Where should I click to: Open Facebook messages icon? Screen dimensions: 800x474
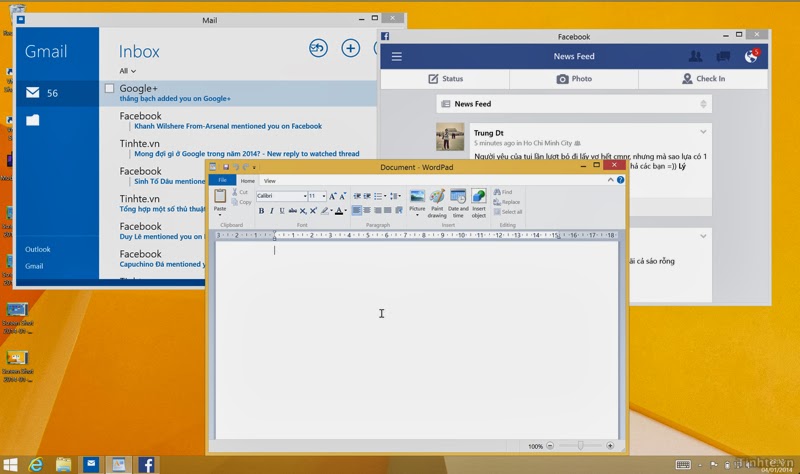[723, 57]
